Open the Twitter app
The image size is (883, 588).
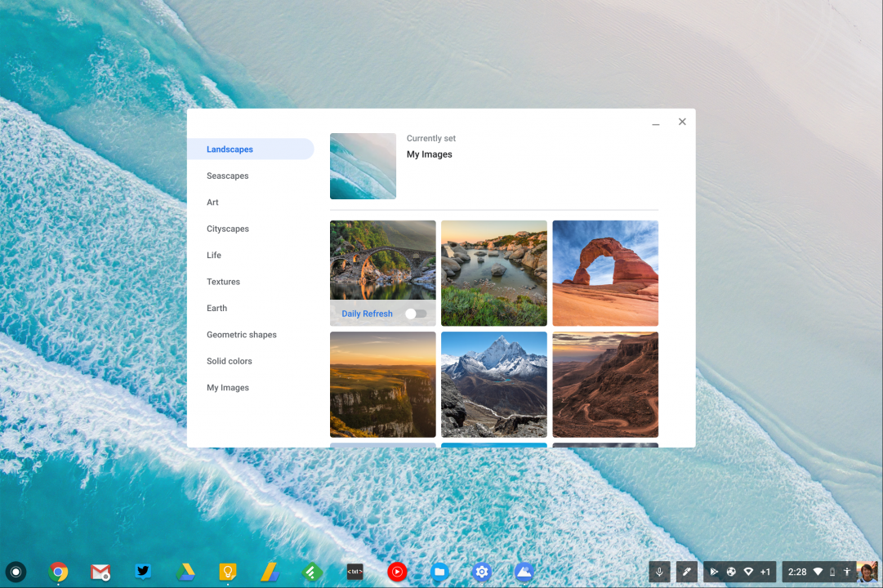point(143,572)
